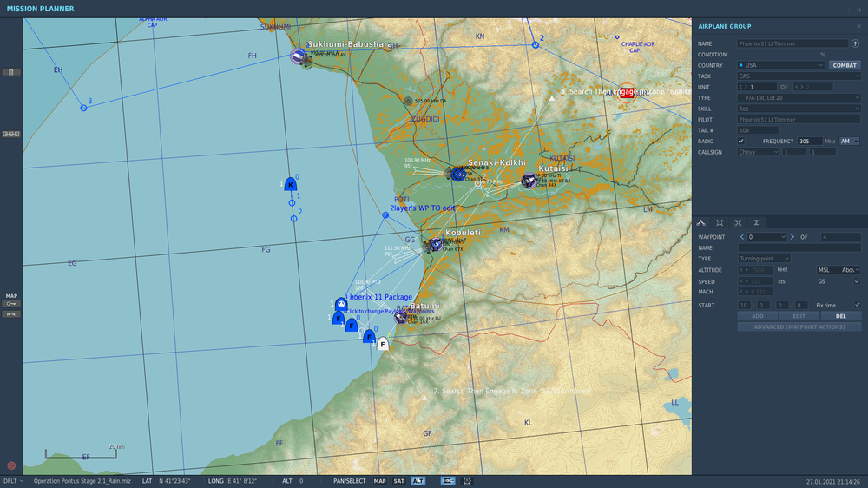
Task: Open the WAYPOINT number dropdown
Action: tap(766, 237)
